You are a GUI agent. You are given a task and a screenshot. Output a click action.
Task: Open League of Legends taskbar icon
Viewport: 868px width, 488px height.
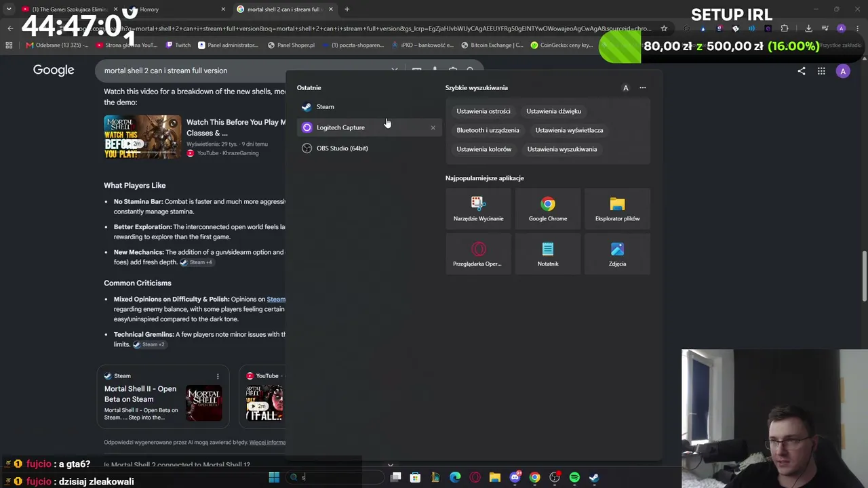435,477
